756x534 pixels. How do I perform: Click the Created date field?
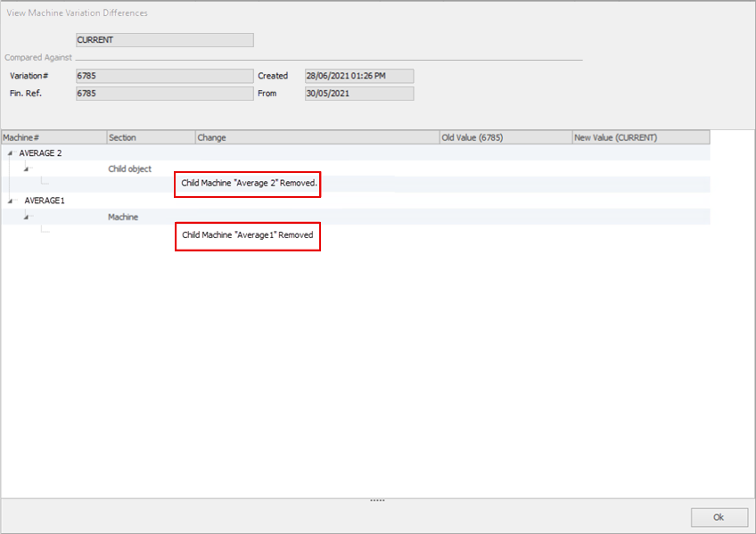pyautogui.click(x=359, y=76)
